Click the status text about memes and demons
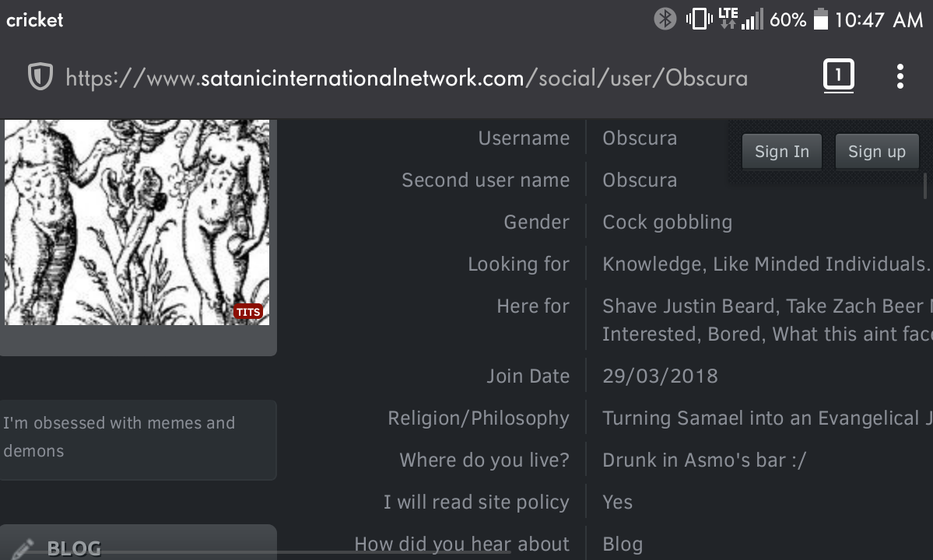The width and height of the screenshot is (933, 560). tap(119, 437)
